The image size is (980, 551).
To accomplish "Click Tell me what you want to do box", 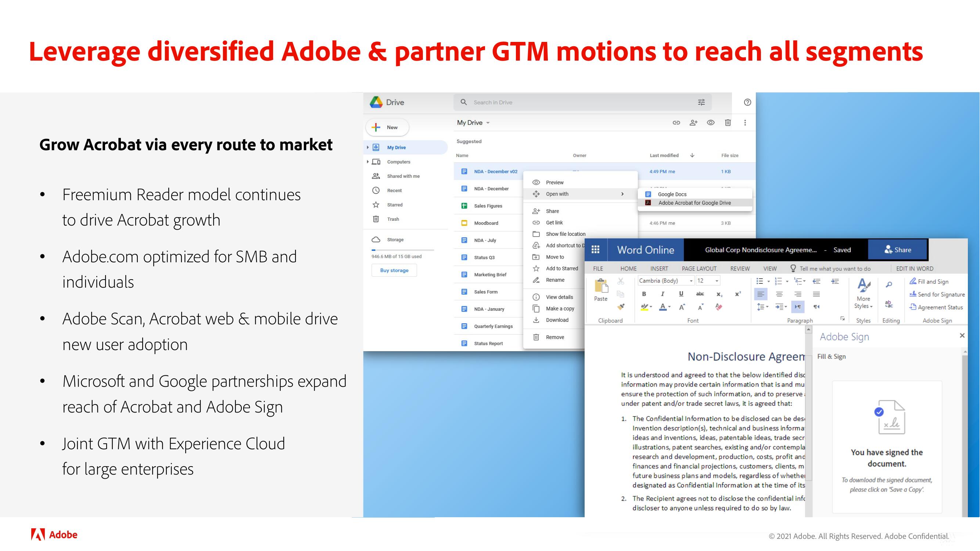I will tap(835, 269).
